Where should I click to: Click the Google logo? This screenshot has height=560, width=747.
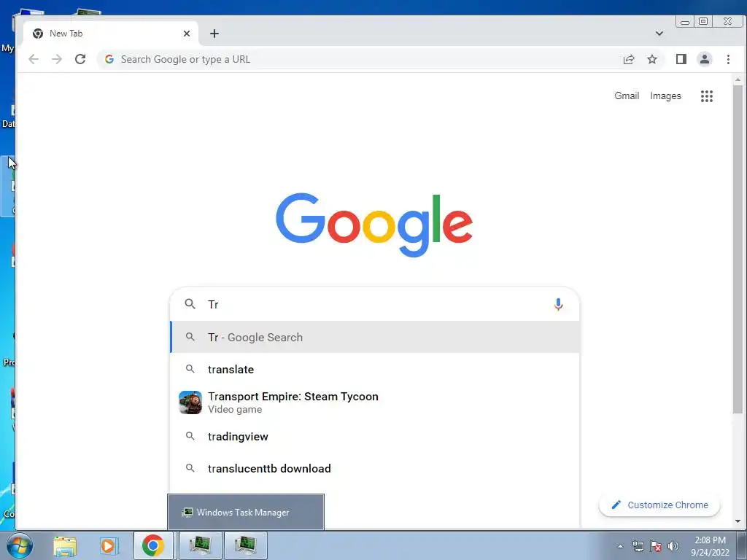click(374, 225)
